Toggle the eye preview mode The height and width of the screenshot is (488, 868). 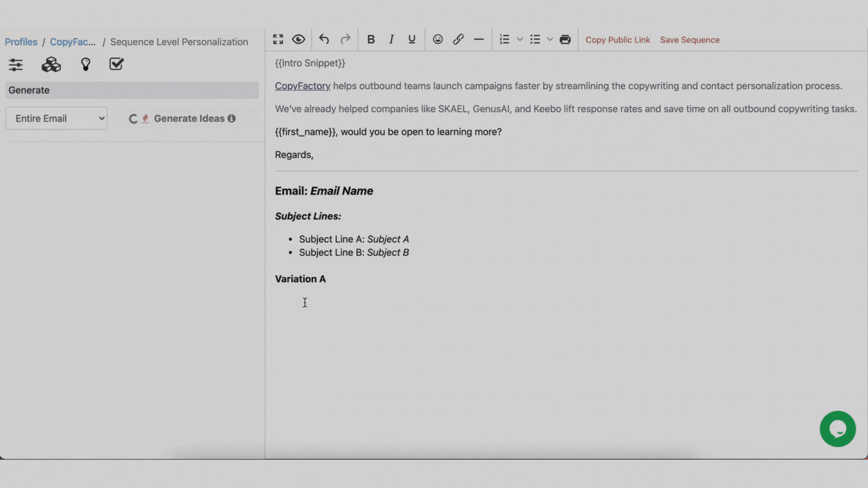pos(298,39)
